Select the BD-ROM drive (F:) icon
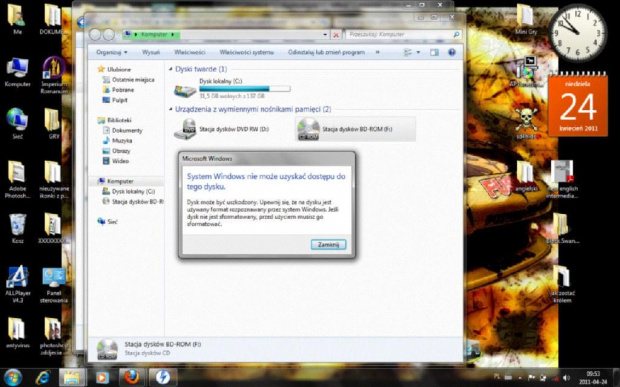The image size is (620, 387). tap(308, 129)
